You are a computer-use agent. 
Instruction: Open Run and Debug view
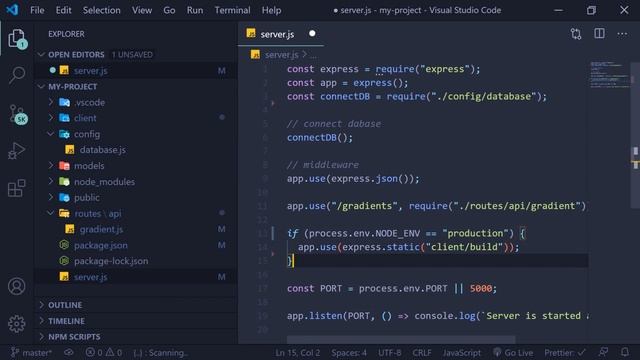coord(17,151)
